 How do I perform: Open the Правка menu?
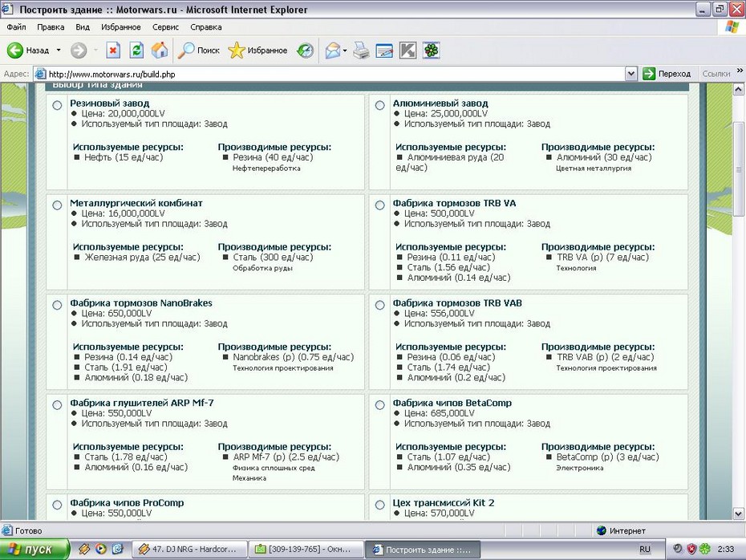pos(51,27)
